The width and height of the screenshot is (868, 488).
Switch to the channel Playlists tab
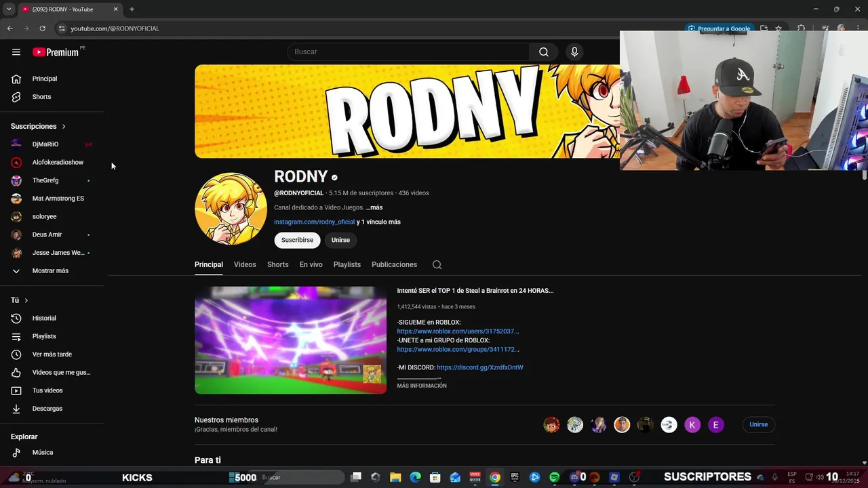click(x=347, y=264)
